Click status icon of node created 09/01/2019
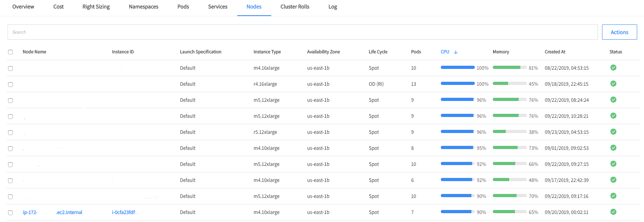The width and height of the screenshot is (644, 222). (613, 148)
